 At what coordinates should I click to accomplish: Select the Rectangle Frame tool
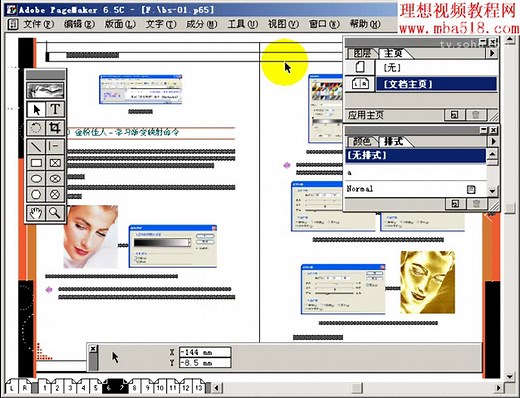tap(55, 163)
